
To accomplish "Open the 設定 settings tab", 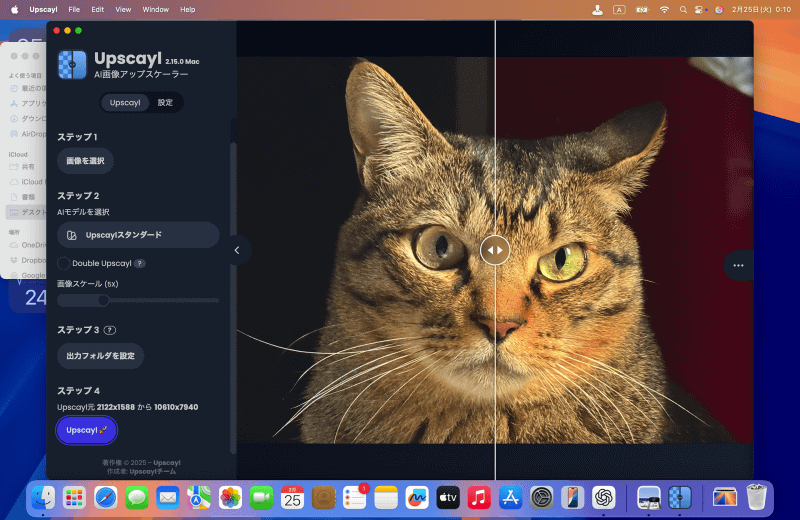I will point(165,103).
